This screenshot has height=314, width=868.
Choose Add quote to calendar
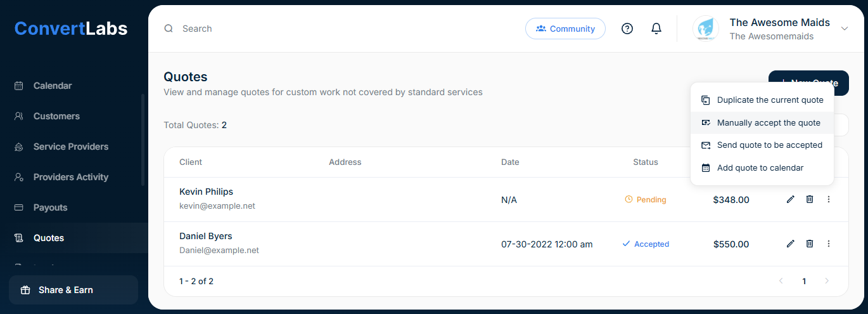(760, 168)
